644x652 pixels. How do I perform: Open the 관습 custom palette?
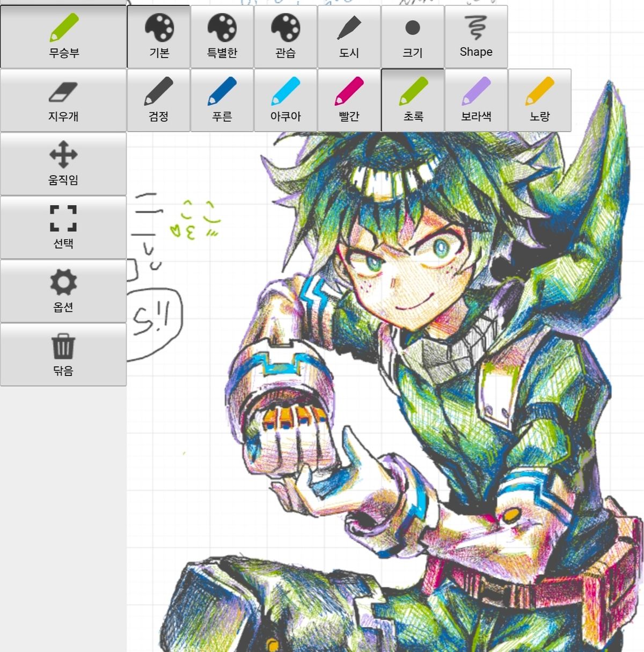coord(286,37)
